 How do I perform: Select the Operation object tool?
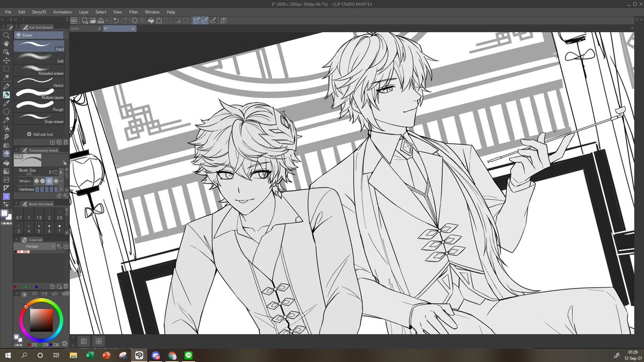[6, 52]
